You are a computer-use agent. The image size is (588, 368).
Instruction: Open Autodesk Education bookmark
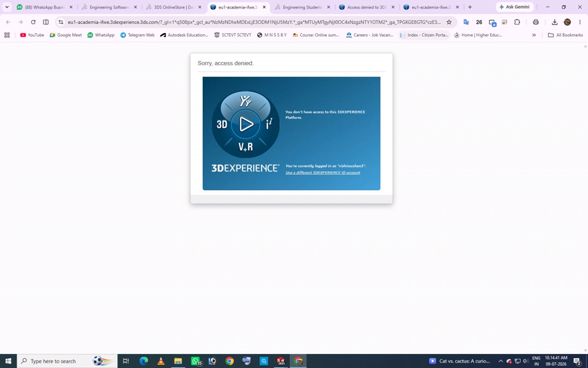pyautogui.click(x=184, y=35)
